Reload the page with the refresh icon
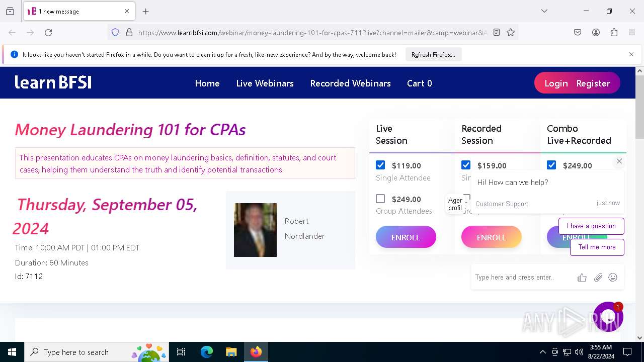644x362 pixels. click(48, 33)
